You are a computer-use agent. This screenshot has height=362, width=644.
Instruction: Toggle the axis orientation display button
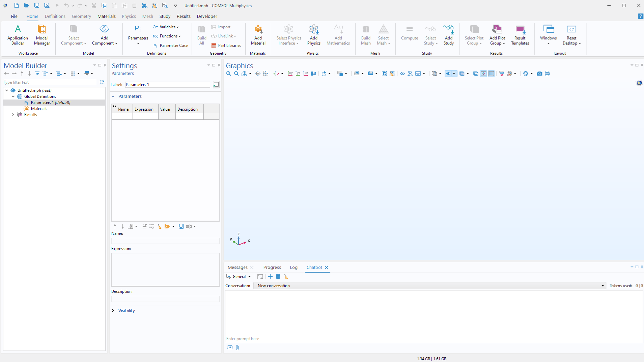click(483, 74)
